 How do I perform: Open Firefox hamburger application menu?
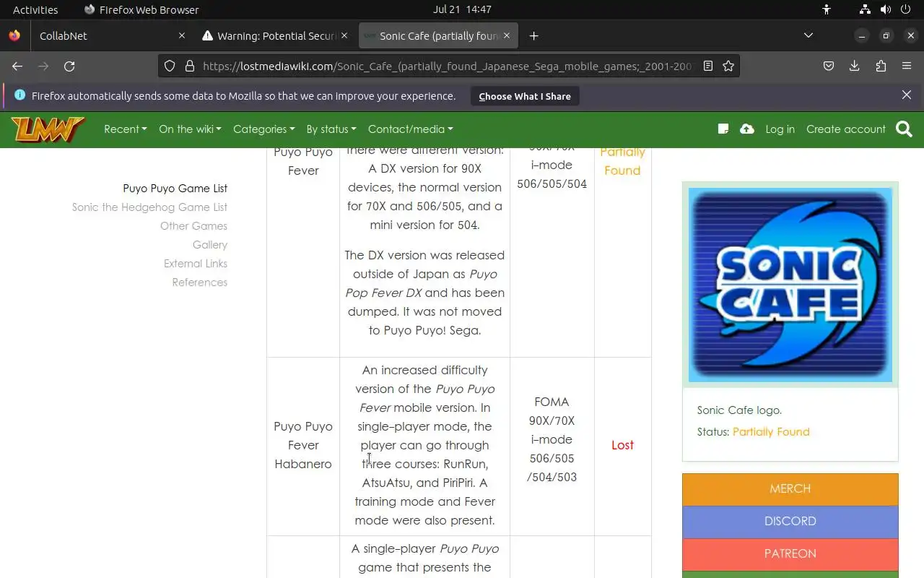pos(907,66)
